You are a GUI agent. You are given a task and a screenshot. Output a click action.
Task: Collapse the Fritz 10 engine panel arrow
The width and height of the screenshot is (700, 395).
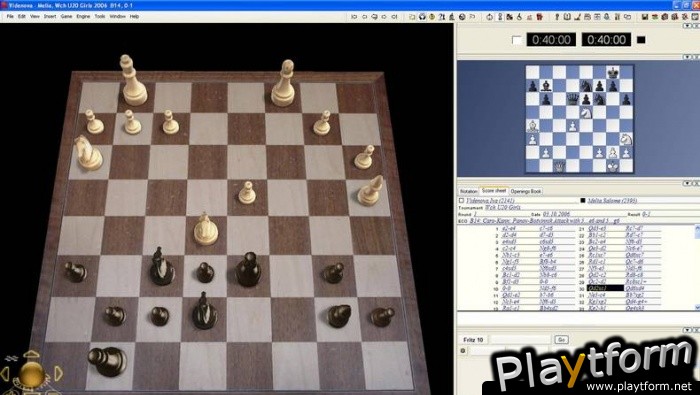[688, 330]
